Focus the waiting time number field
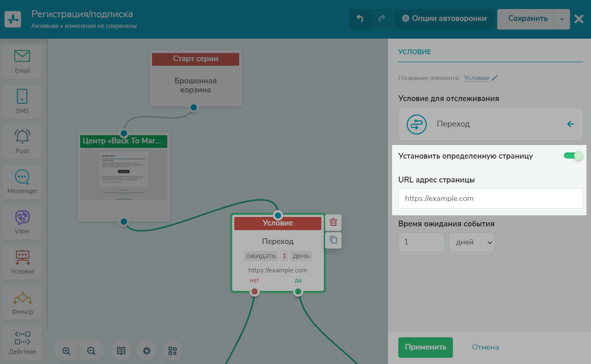The height and width of the screenshot is (364, 591). click(x=421, y=242)
